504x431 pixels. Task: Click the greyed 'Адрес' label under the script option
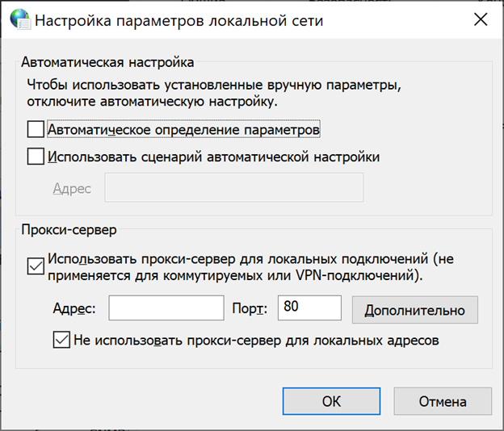(x=72, y=189)
